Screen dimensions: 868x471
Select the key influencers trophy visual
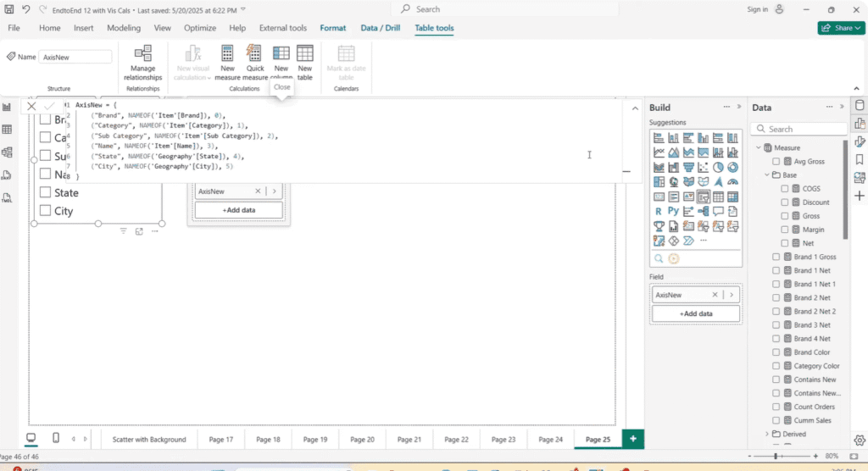[659, 226]
